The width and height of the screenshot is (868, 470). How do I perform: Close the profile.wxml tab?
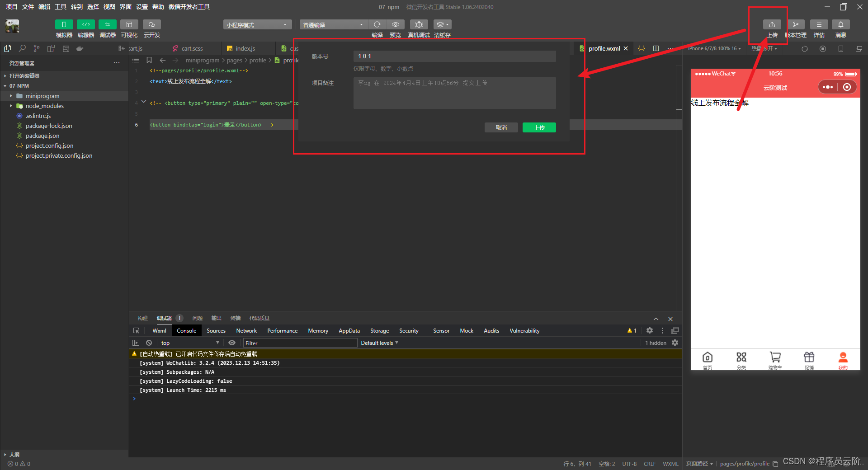626,48
